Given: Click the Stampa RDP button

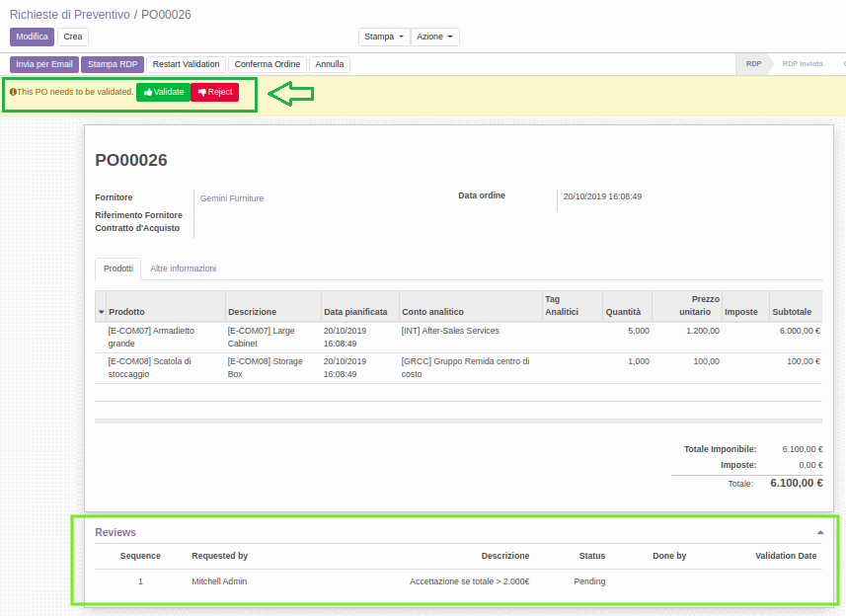Looking at the screenshot, I should [112, 63].
